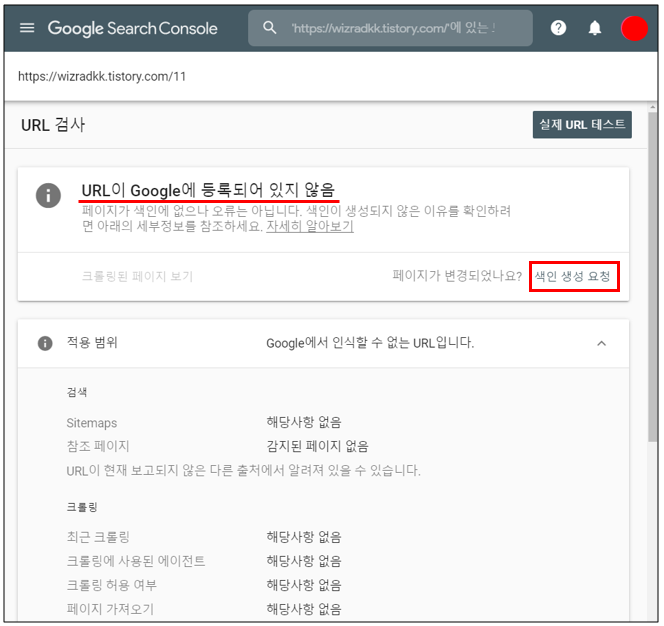664x626 pixels.
Task: Select the https://wizradkk.tistory.com/11 URL text
Action: [x=102, y=76]
